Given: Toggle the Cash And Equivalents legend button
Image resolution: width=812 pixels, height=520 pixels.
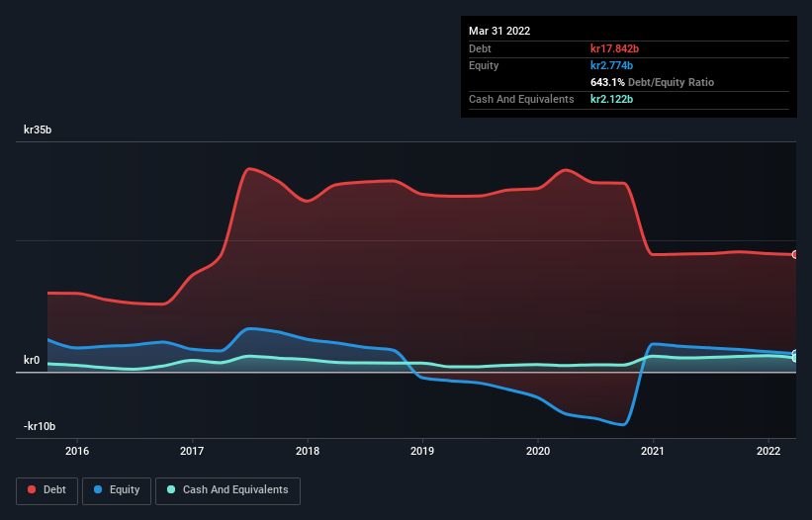Looking at the screenshot, I should pos(227,490).
